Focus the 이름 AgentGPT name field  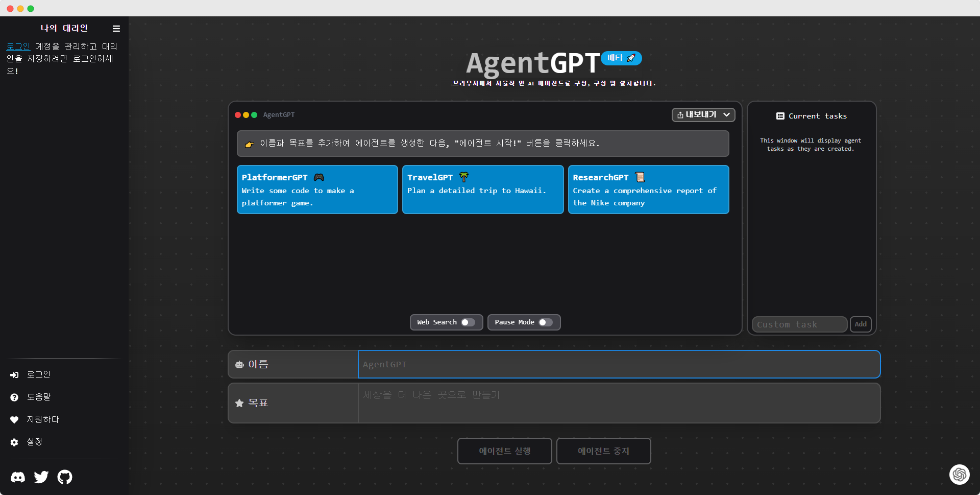pyautogui.click(x=619, y=364)
